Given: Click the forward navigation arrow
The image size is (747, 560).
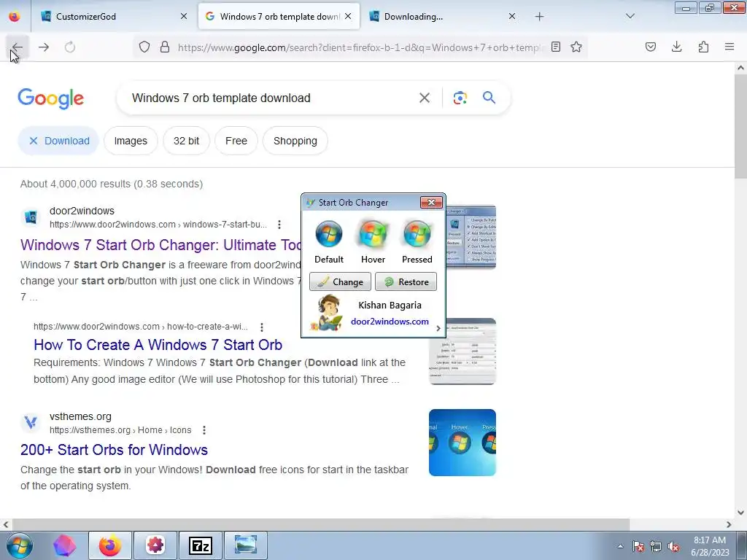Looking at the screenshot, I should pos(44,47).
